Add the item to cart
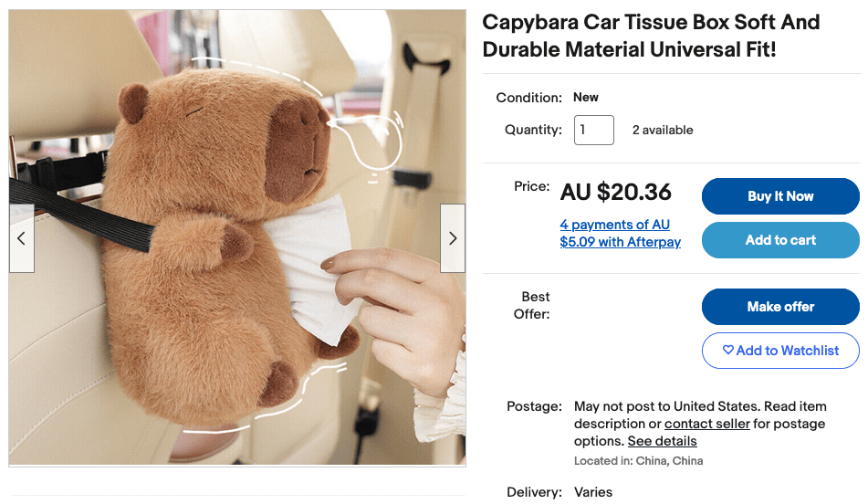This screenshot has width=868, height=504. (x=780, y=240)
